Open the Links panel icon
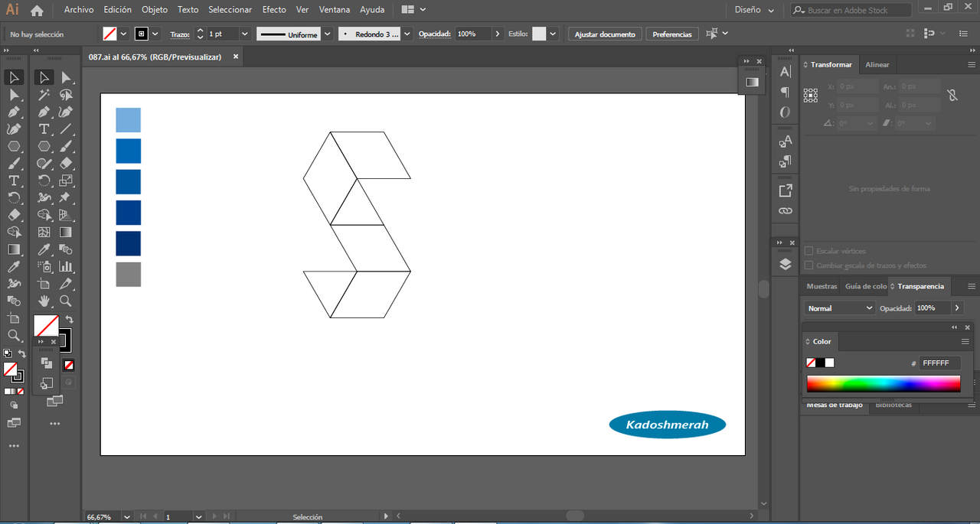 click(x=786, y=210)
